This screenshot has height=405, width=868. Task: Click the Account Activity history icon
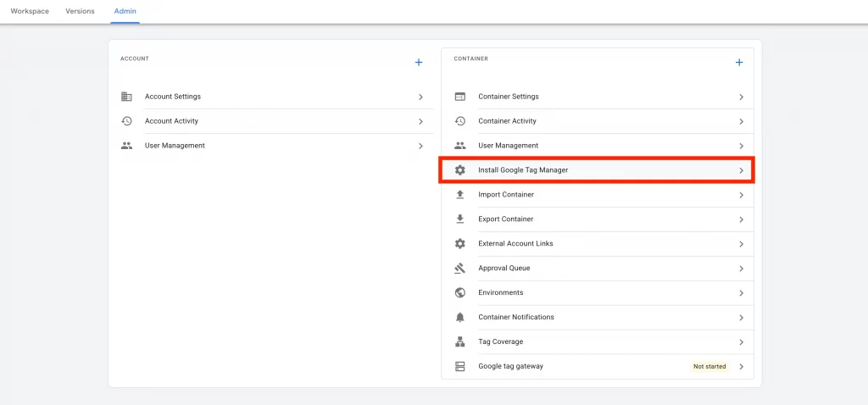[x=126, y=121]
